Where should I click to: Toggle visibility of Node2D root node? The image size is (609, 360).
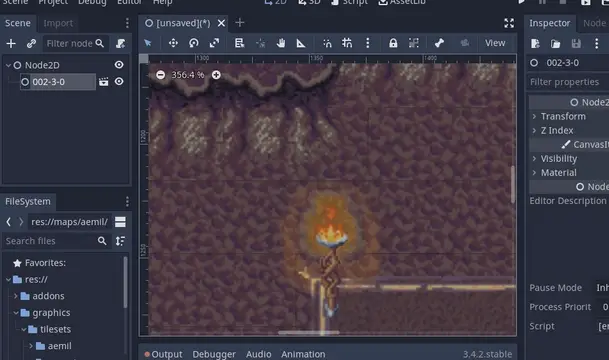coord(119,65)
